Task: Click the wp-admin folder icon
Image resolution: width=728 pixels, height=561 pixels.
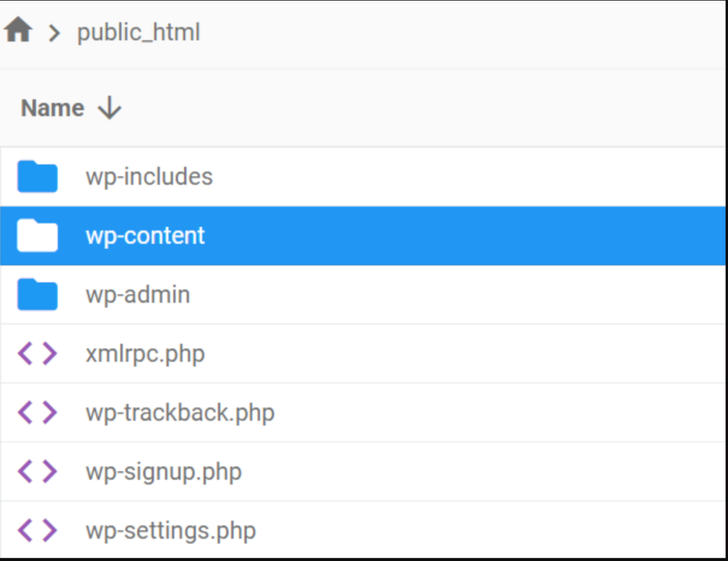Action: [x=38, y=294]
